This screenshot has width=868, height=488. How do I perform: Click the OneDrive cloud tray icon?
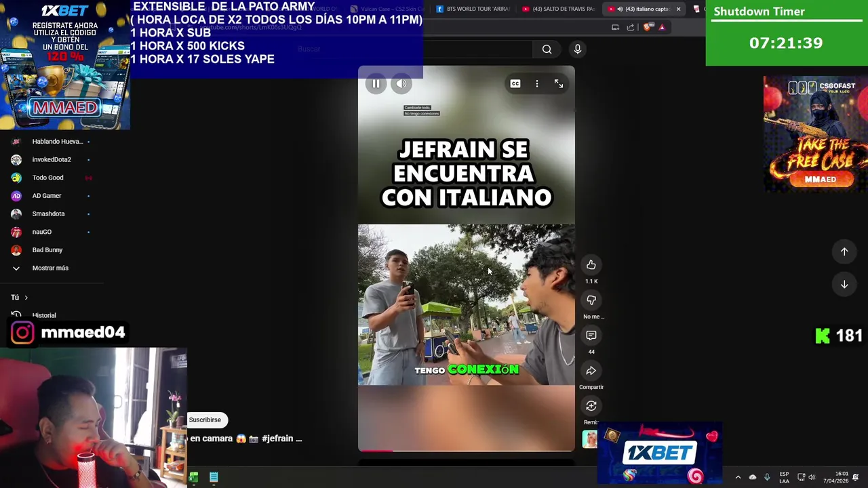[x=753, y=477]
